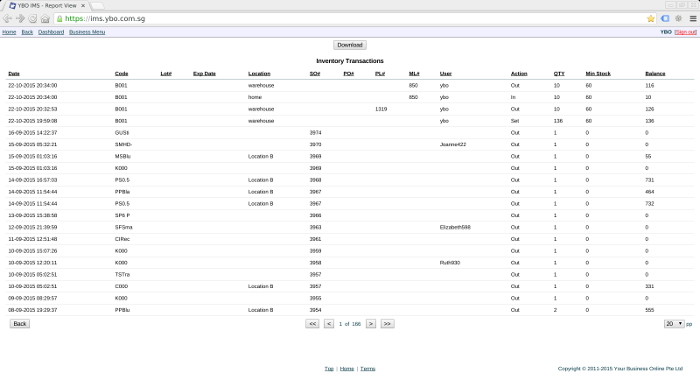Download the Inventory Transactions report
Screen dimensions: 700x382
click(x=350, y=45)
